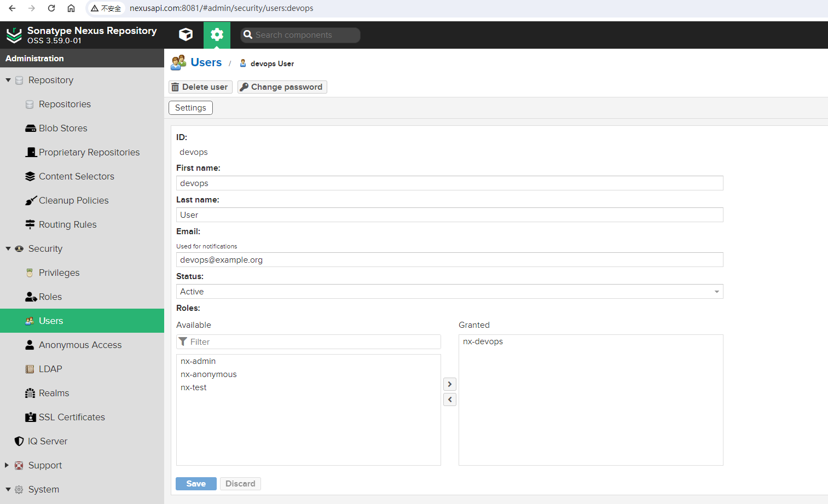828x504 pixels.
Task: Click the Repositories database icon
Action: 30,104
